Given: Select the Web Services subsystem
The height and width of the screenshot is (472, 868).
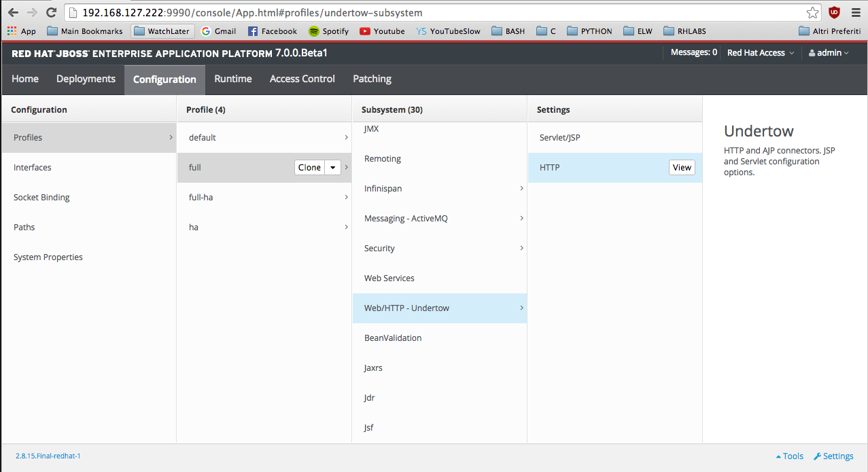Looking at the screenshot, I should tap(439, 278).
